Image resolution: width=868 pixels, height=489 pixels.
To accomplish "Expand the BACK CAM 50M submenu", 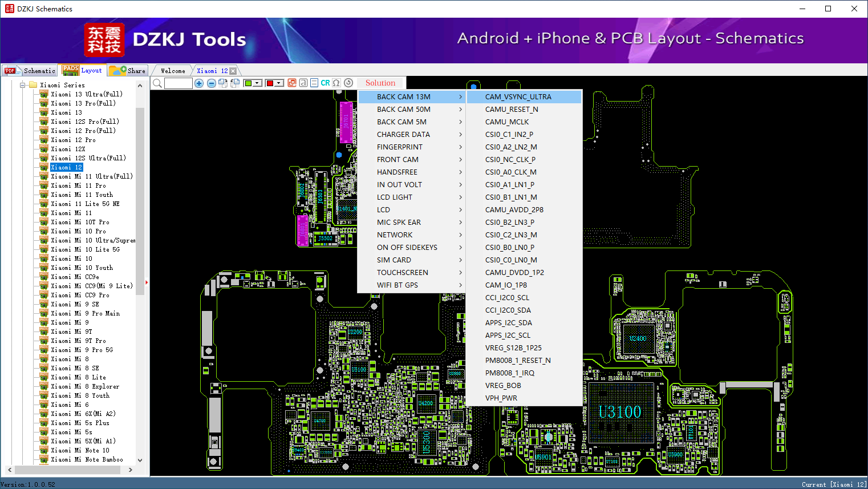I will point(404,110).
